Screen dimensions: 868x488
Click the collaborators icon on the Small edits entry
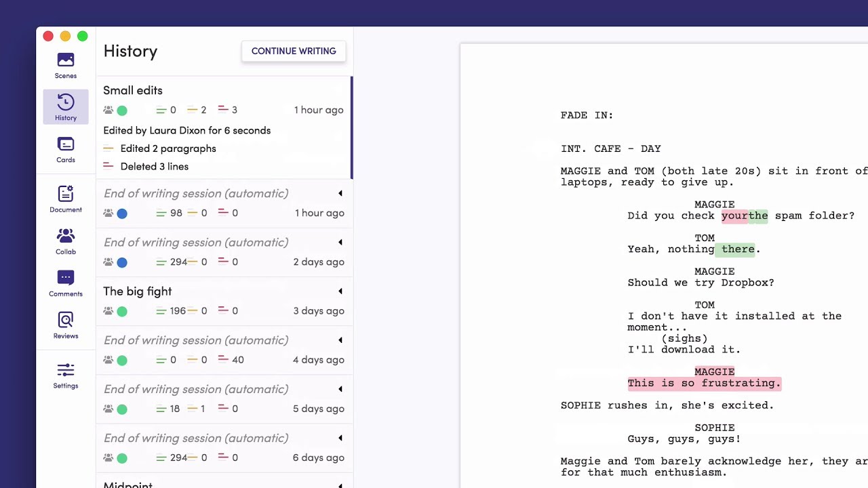(x=108, y=110)
